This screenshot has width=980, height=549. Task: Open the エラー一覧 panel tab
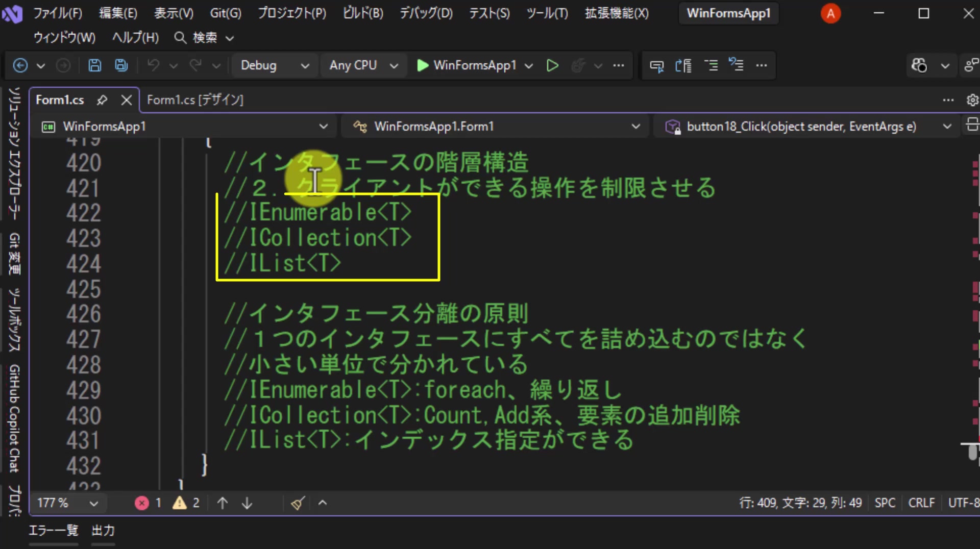coord(54,531)
